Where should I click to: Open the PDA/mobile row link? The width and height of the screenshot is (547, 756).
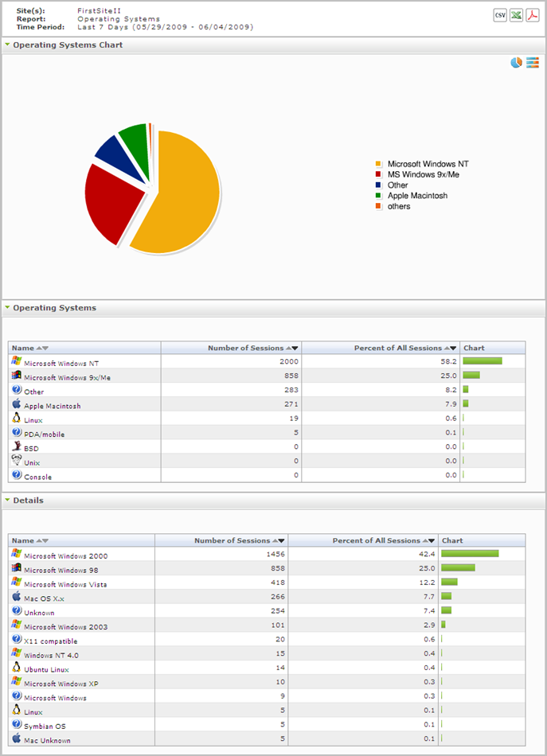(x=44, y=435)
